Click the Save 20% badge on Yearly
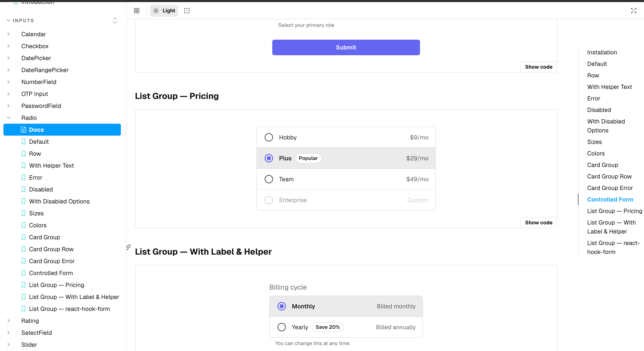This screenshot has height=351, width=644. 328,327
